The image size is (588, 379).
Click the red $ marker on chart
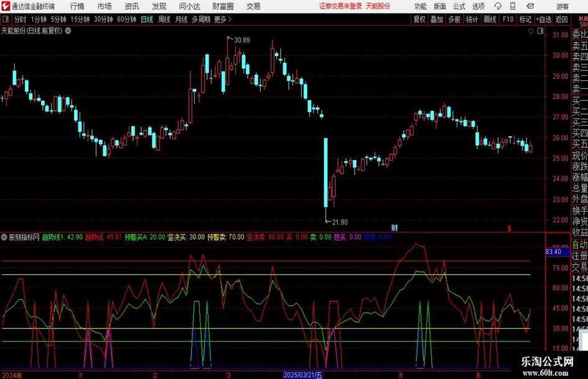click(x=509, y=228)
